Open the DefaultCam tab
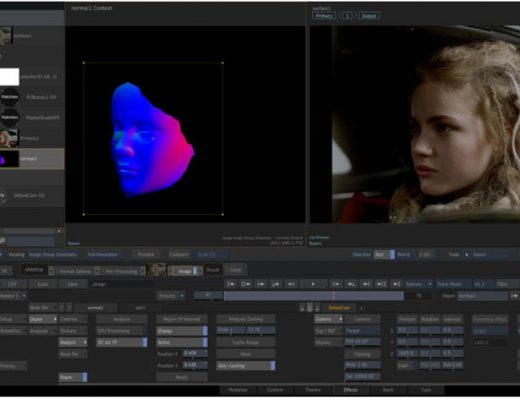520x400 pixels. pyautogui.click(x=339, y=308)
